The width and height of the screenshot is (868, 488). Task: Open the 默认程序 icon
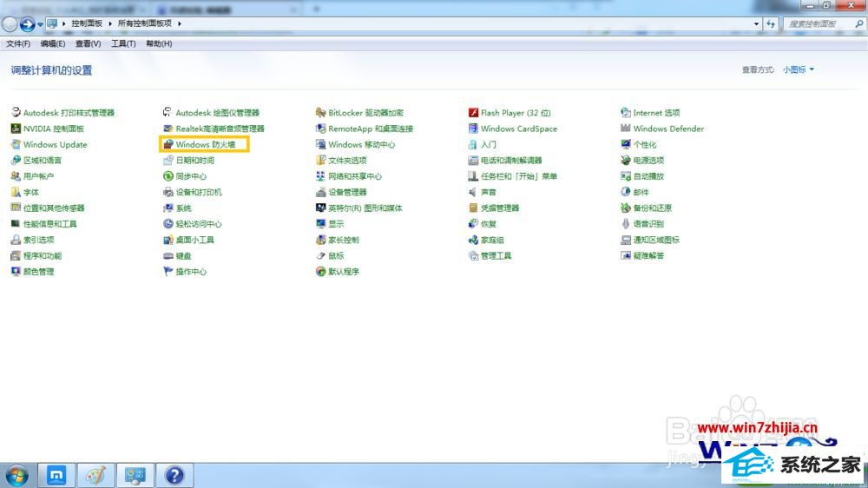point(320,272)
